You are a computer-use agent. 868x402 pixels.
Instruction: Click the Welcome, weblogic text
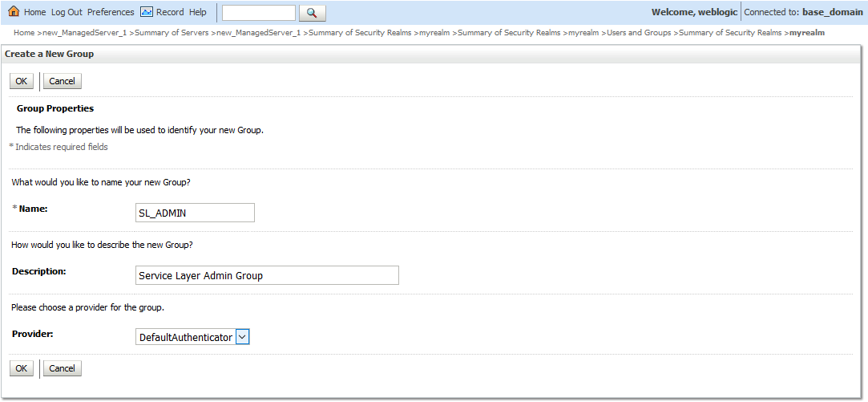click(x=694, y=12)
